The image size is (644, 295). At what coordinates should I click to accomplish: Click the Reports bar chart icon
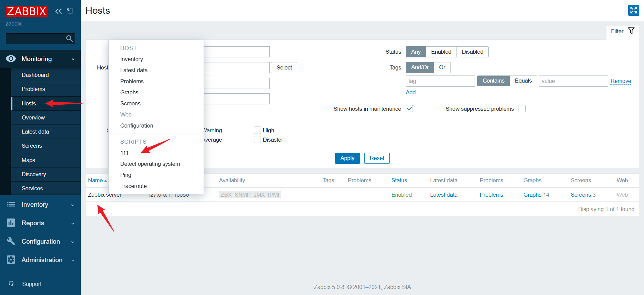(x=11, y=223)
